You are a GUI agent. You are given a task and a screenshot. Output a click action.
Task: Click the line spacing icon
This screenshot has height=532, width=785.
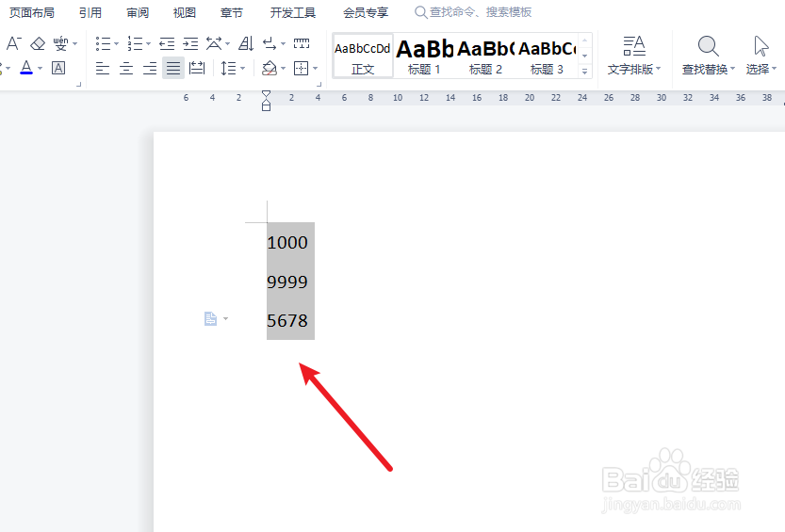click(228, 68)
